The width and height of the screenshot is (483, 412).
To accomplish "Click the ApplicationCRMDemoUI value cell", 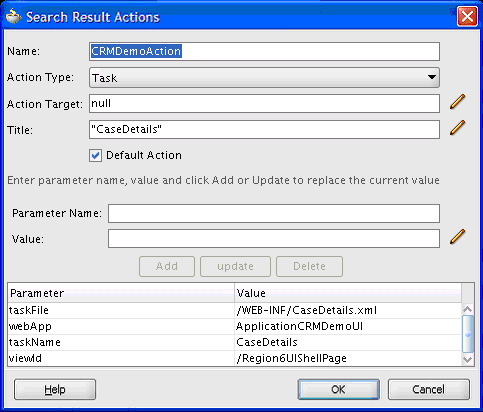I will click(348, 326).
